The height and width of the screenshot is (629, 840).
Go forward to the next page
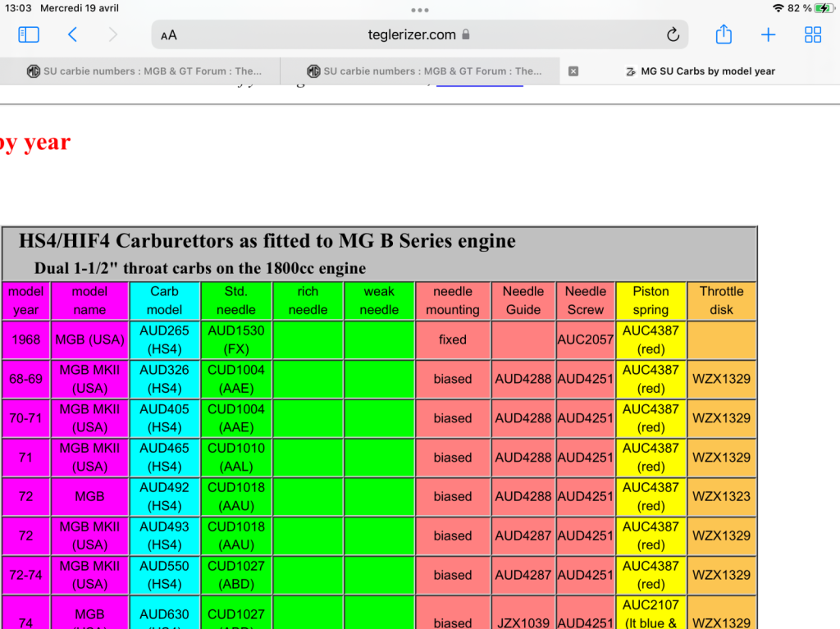tap(112, 34)
